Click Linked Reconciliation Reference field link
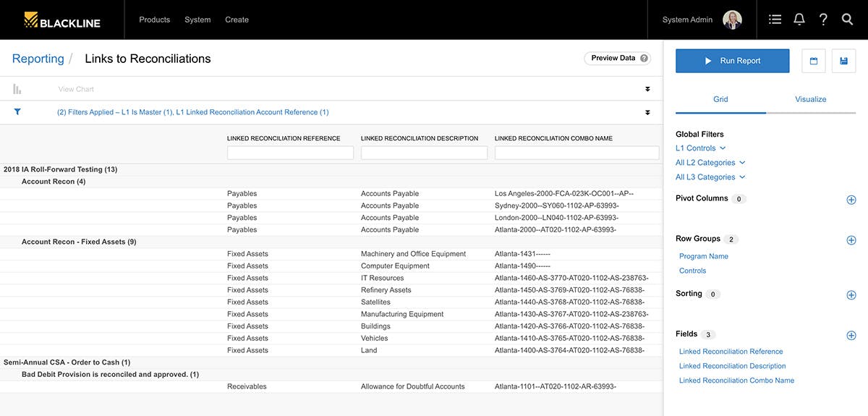The image size is (868, 416). 731,352
